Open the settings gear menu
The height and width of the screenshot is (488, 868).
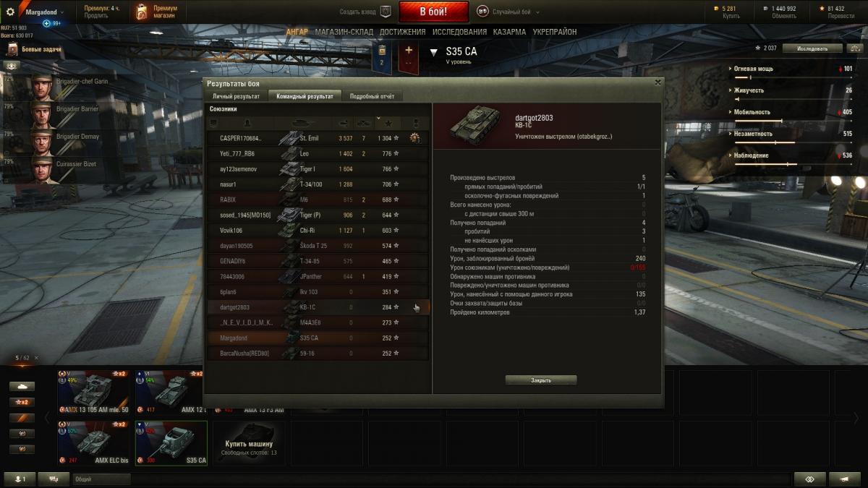[x=10, y=12]
